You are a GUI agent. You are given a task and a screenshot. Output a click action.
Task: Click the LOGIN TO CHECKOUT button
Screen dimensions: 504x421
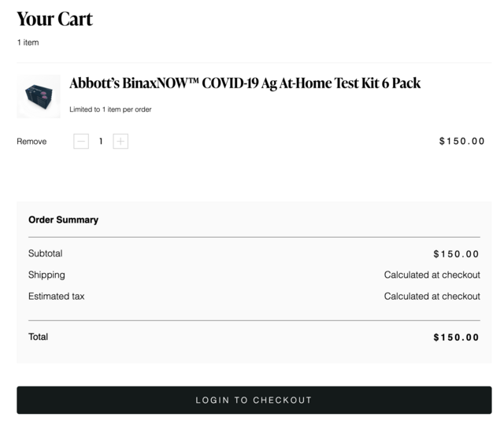[254, 400]
